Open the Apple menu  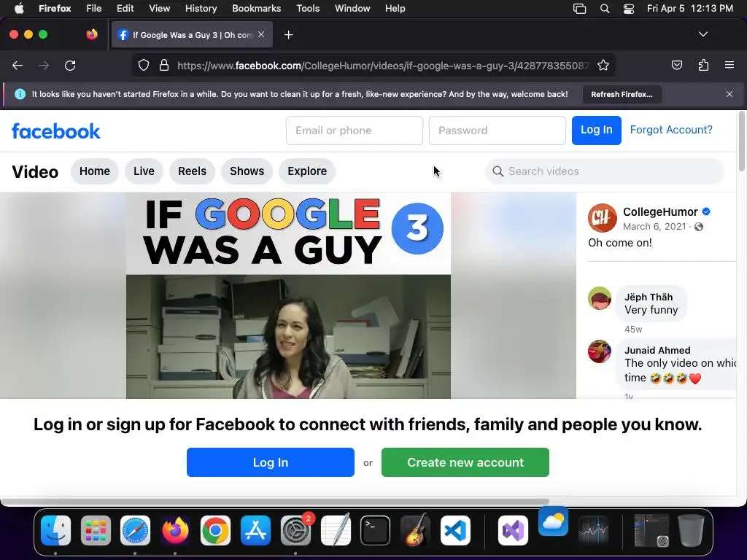(x=19, y=9)
